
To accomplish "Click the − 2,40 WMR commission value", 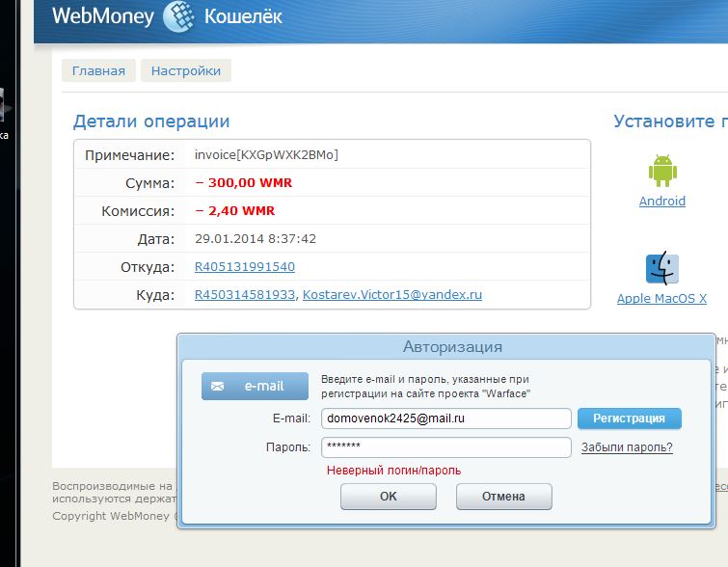I will [x=235, y=210].
